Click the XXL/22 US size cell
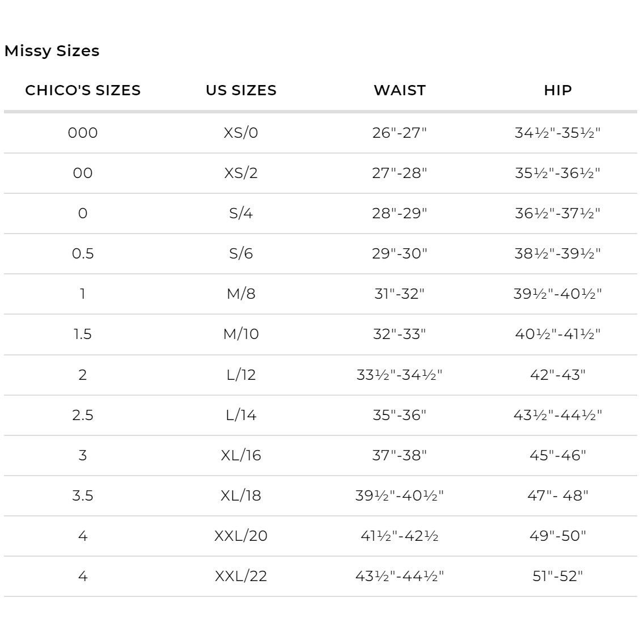 click(241, 576)
